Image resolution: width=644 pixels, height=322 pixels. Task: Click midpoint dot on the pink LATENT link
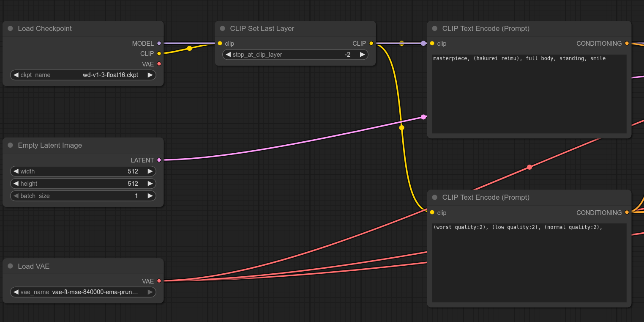[x=423, y=117]
